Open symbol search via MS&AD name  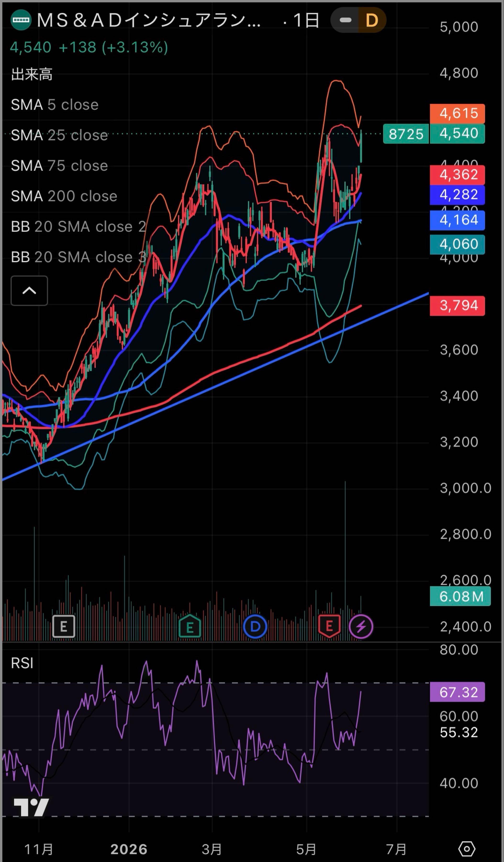(149, 21)
